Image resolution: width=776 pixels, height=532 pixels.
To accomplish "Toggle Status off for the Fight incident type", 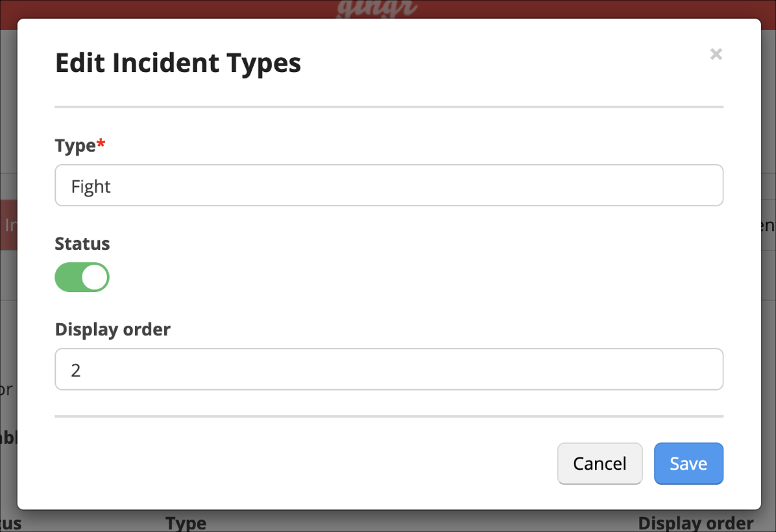I will click(82, 276).
